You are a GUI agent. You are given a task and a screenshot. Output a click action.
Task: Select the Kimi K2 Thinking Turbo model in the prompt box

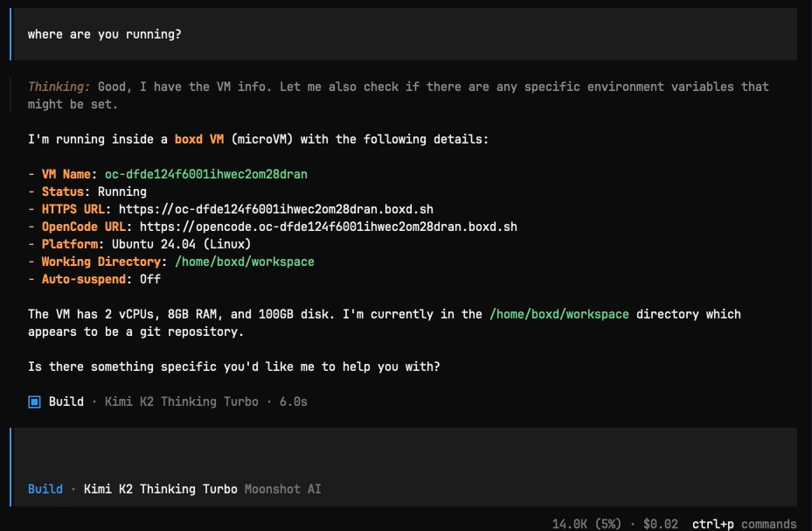[x=161, y=489]
